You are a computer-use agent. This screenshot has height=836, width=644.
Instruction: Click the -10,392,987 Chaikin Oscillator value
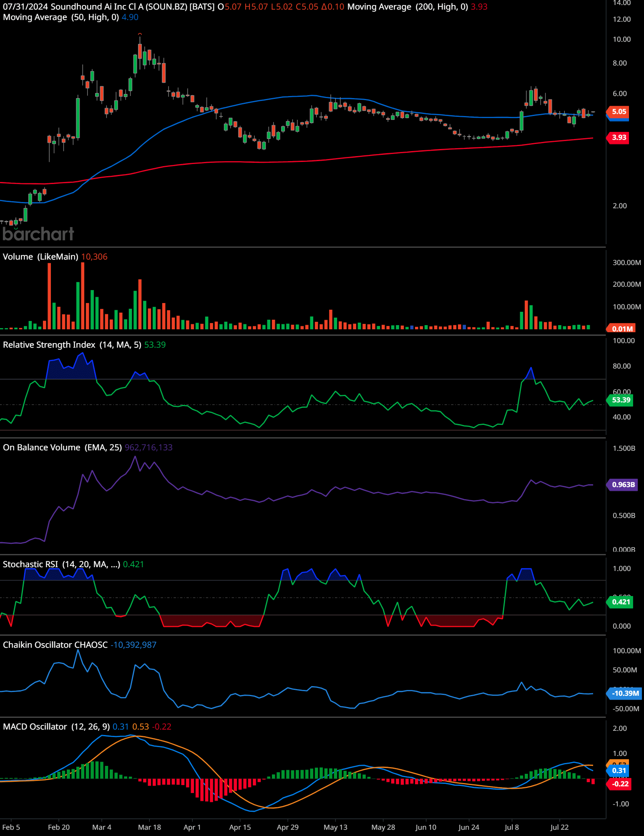pyautogui.click(x=133, y=645)
